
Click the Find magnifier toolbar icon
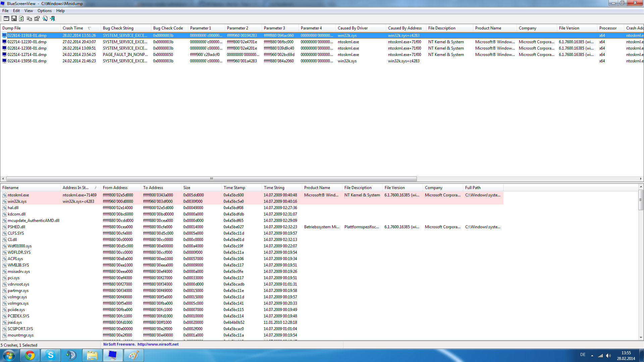pyautogui.click(x=45, y=18)
